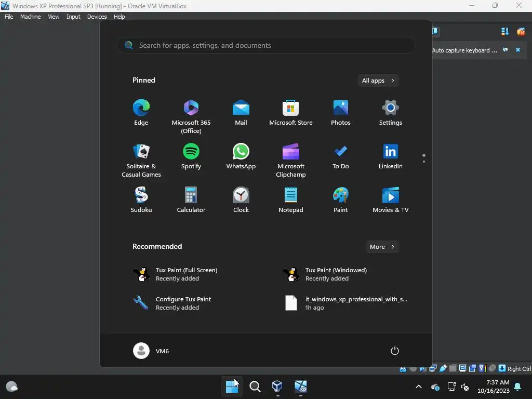Open Microsoft Store

coord(291,113)
